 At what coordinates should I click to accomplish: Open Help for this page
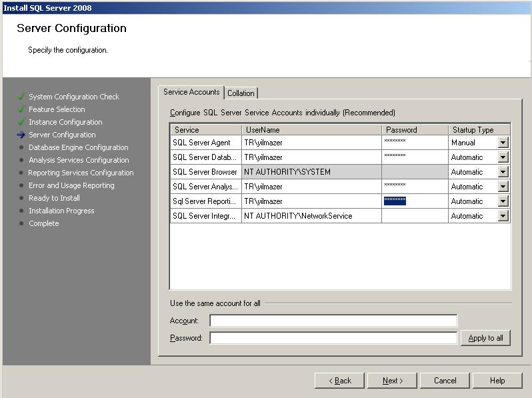point(497,381)
